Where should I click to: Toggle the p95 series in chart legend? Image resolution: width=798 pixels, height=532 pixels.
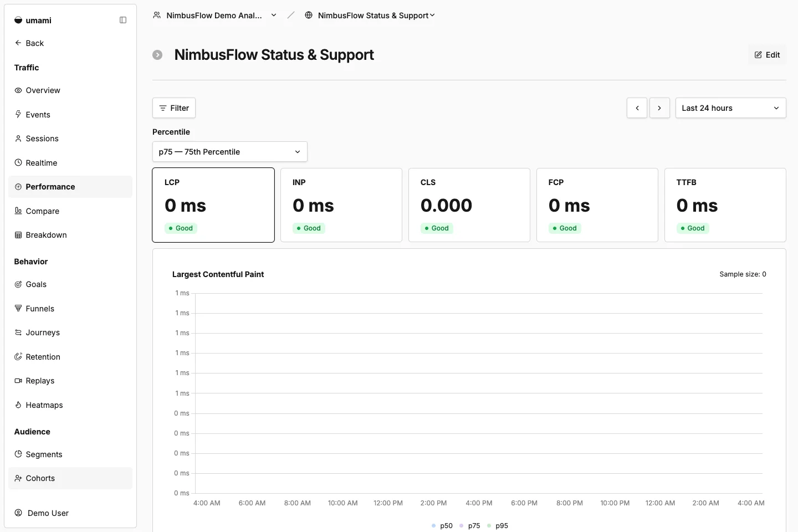click(x=498, y=525)
